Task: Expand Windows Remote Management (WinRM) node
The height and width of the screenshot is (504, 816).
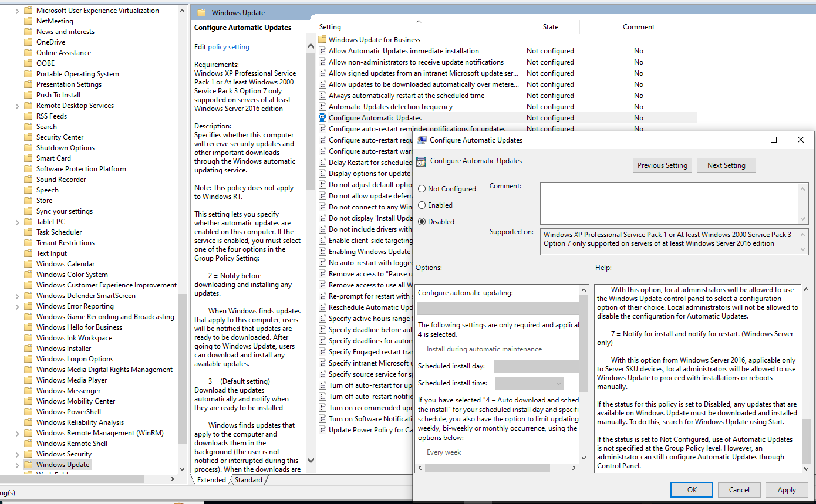Action: [16, 433]
